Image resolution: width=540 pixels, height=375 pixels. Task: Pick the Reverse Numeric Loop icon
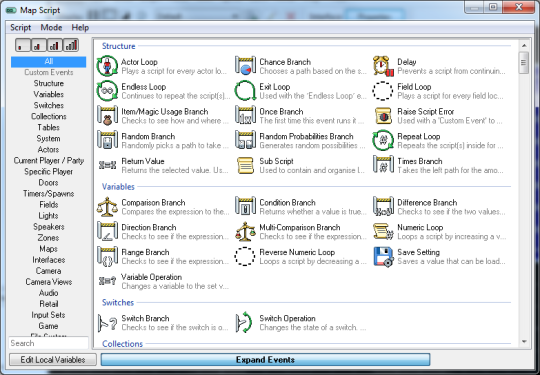coord(245,256)
